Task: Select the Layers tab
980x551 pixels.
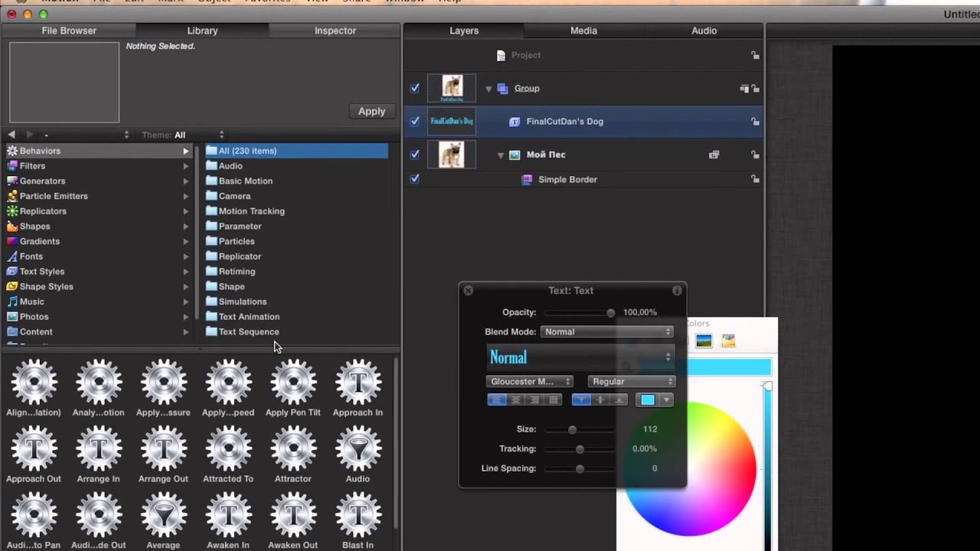Action: point(464,31)
